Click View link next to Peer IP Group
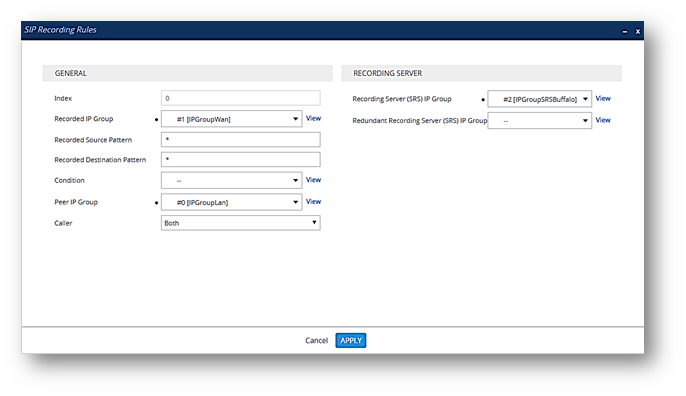The image size is (686, 396). pyautogui.click(x=313, y=201)
